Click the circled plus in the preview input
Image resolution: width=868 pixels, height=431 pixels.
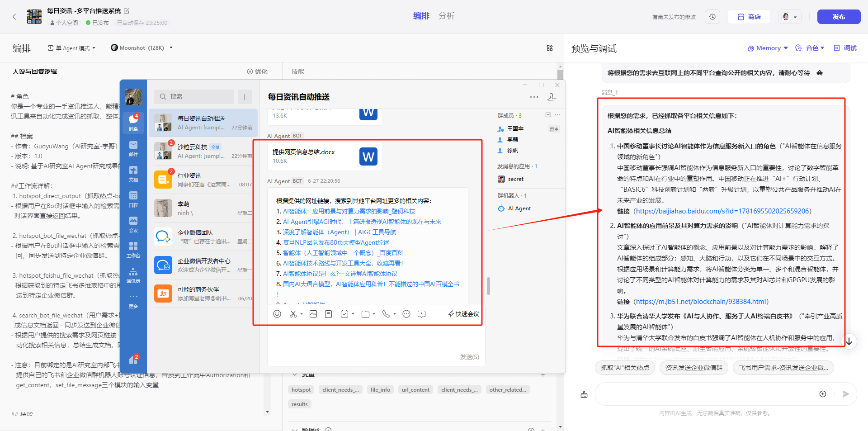point(823,394)
